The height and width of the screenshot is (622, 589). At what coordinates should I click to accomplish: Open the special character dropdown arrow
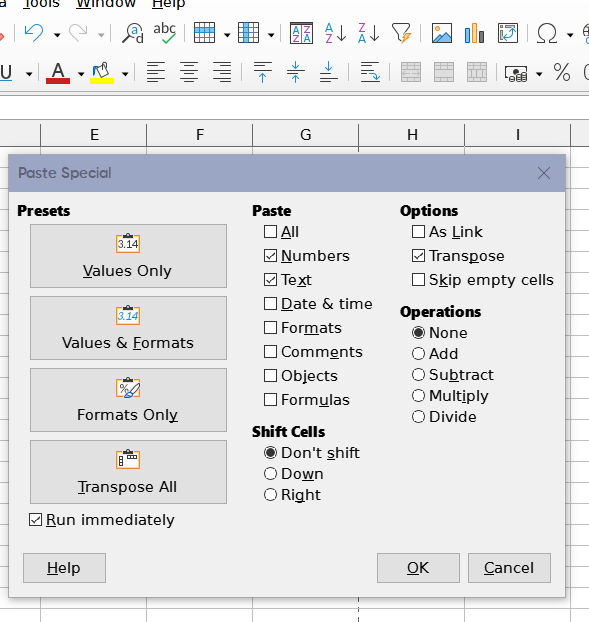[570, 35]
